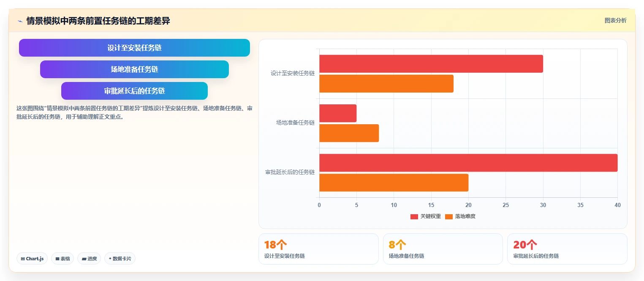Click the red 关键权重 legend color box
The height and width of the screenshot is (281, 644).
coord(414,216)
